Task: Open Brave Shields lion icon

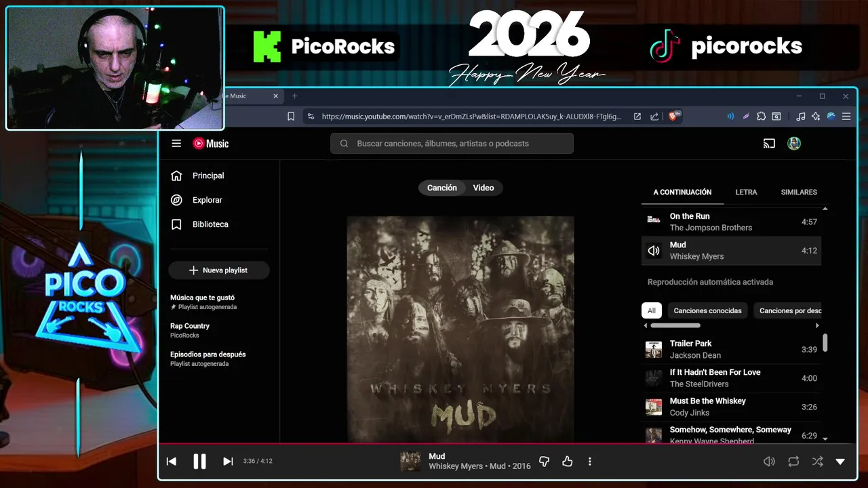Action: pyautogui.click(x=675, y=117)
